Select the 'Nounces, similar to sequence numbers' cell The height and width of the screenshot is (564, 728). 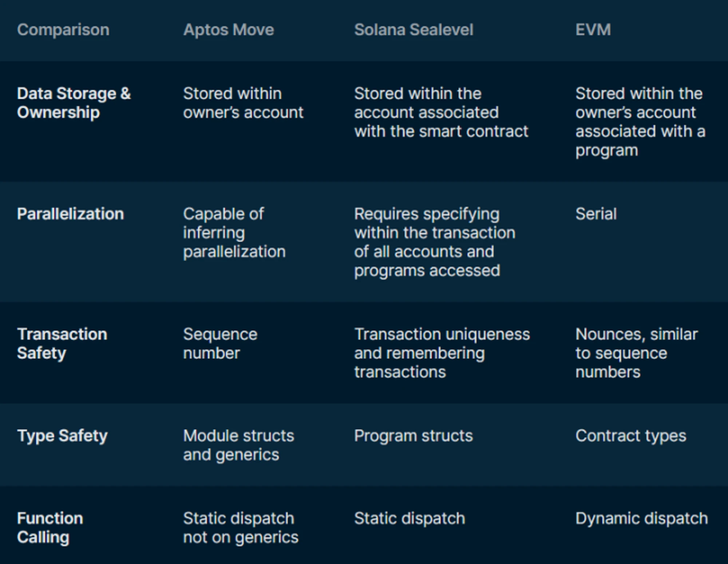[x=636, y=353]
